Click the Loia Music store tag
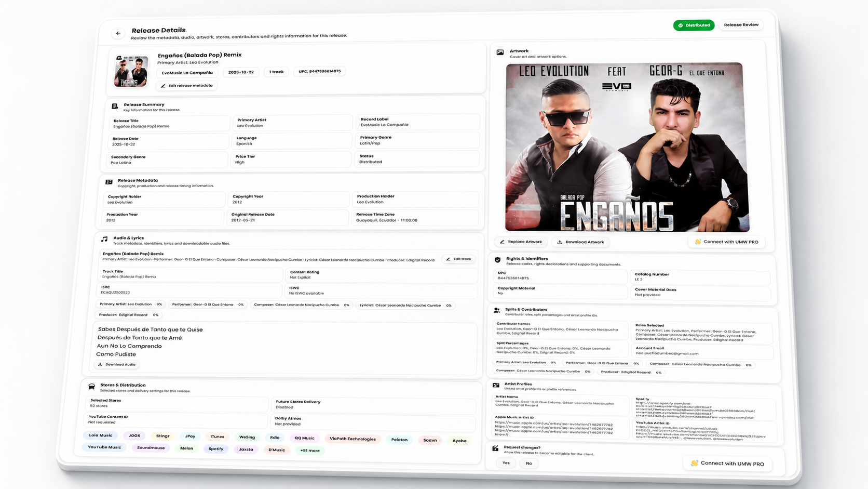868x489 pixels. coord(100,435)
